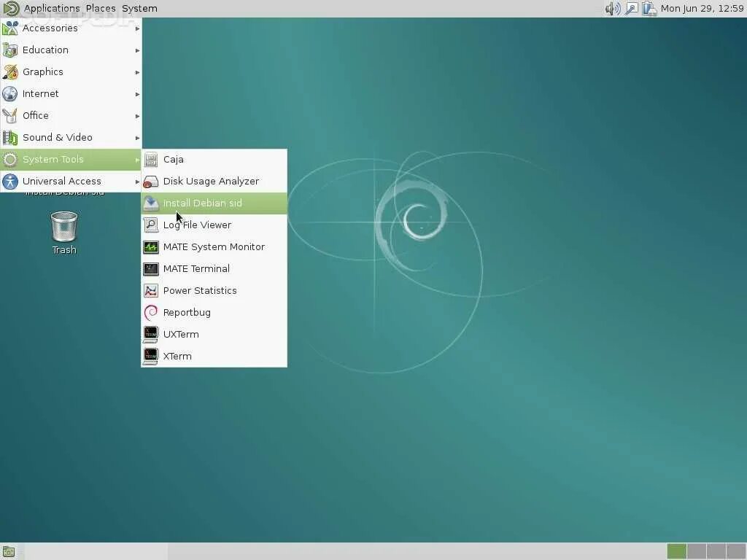Screen dimensions: 747x560
Task: Click the MATE Terminal icon
Action: [x=151, y=269]
